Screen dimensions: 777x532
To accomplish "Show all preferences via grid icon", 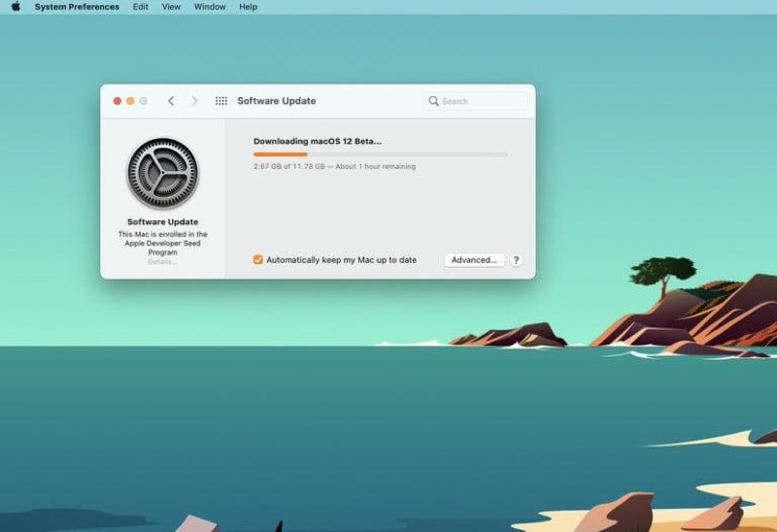I will click(x=221, y=101).
